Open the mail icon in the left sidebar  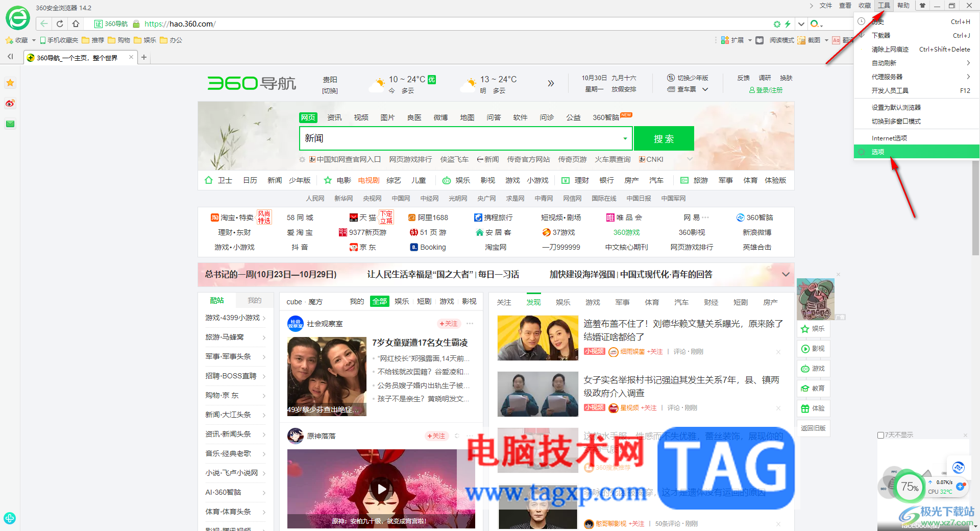coord(10,124)
